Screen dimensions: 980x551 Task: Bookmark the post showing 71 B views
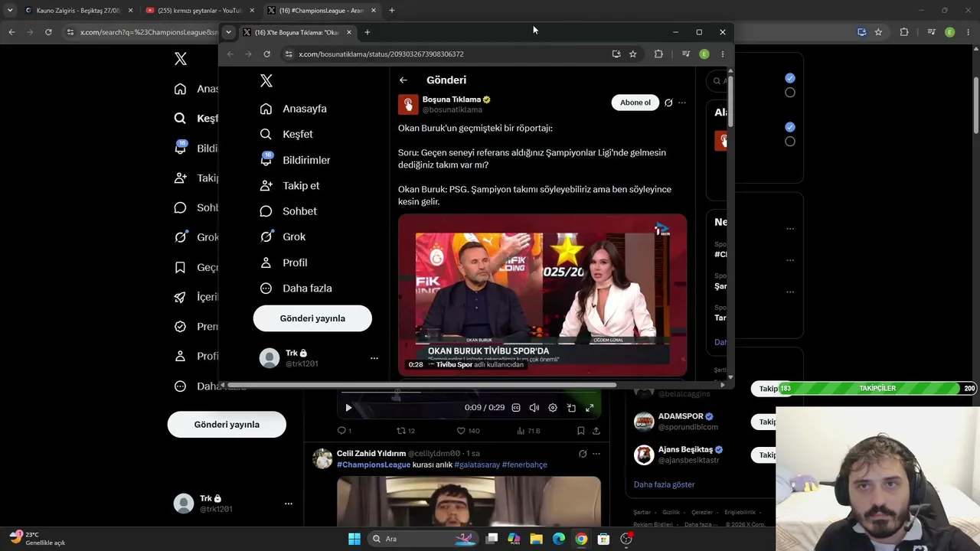click(580, 431)
